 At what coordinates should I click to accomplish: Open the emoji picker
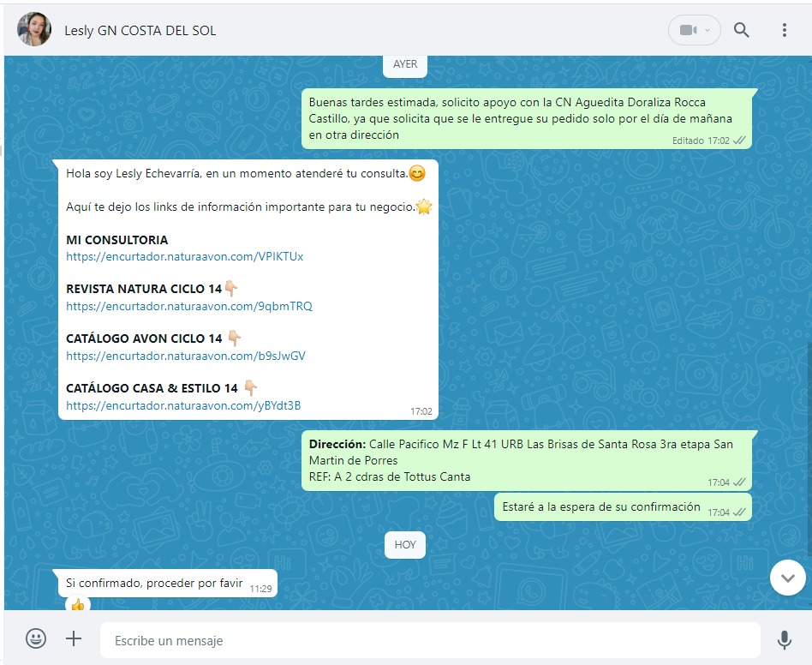(36, 638)
